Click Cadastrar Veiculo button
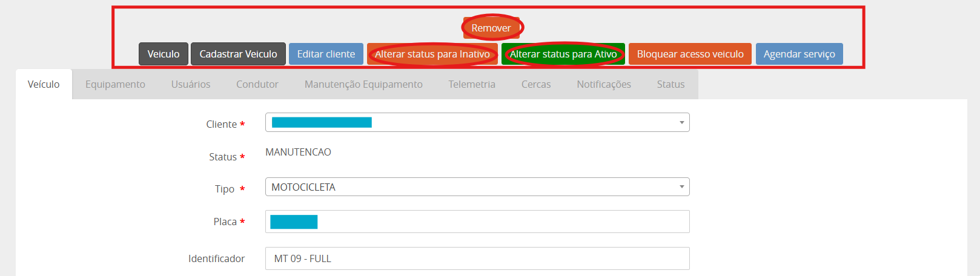This screenshot has width=980, height=276. (x=238, y=54)
